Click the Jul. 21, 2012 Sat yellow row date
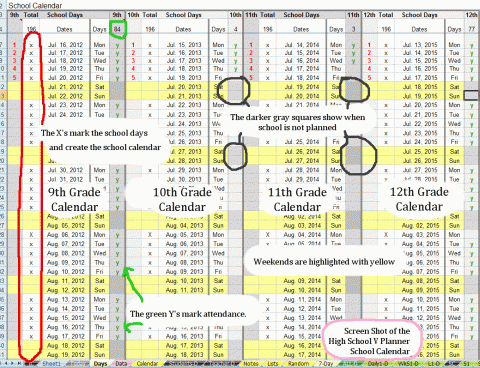This screenshot has width=480, height=368. click(65, 87)
